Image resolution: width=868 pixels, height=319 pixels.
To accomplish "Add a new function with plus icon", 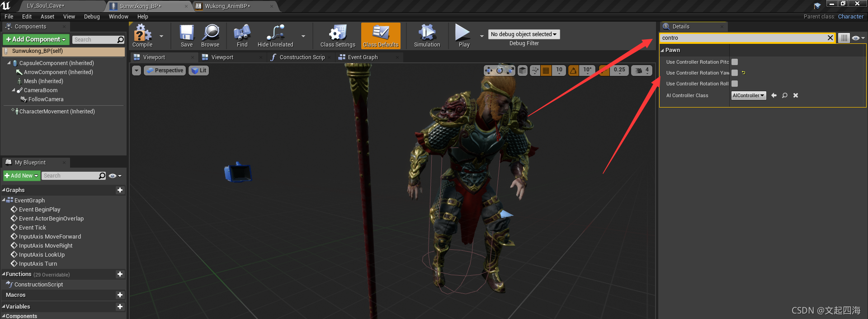I will pos(120,274).
